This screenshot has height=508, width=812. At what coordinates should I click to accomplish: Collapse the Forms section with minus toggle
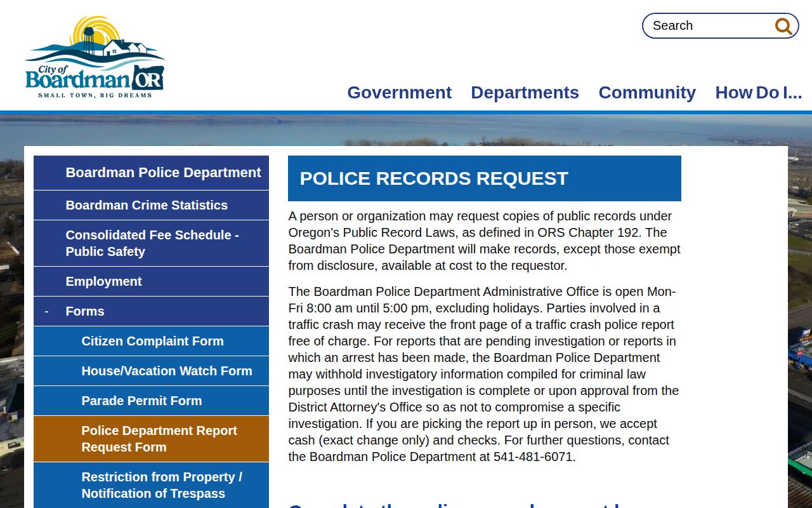(x=46, y=311)
